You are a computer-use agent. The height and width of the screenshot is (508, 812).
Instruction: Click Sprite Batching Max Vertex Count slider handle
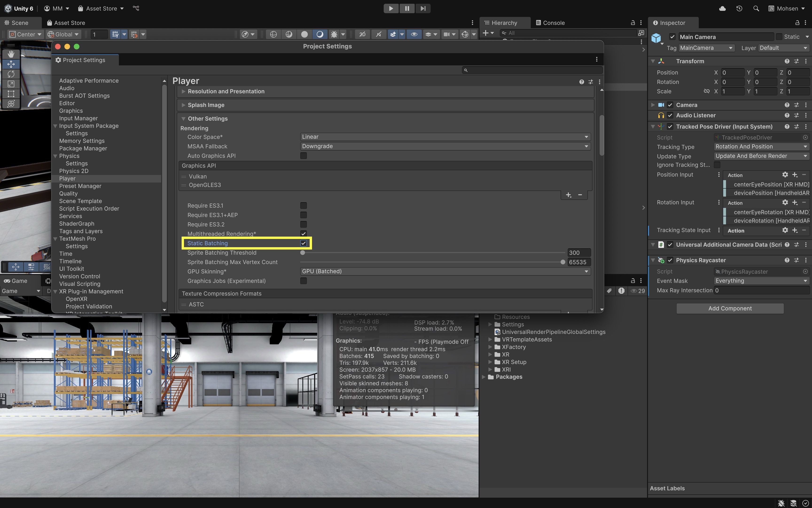(563, 262)
